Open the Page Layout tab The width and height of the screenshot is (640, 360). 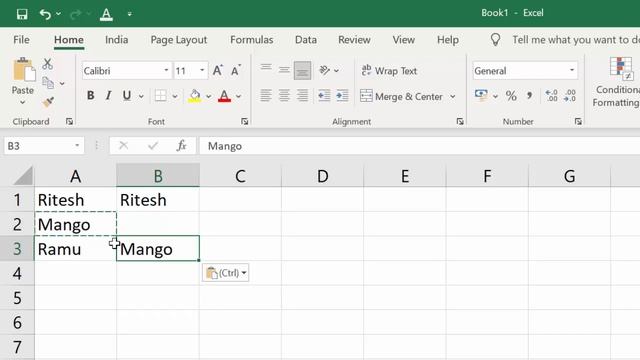click(179, 40)
